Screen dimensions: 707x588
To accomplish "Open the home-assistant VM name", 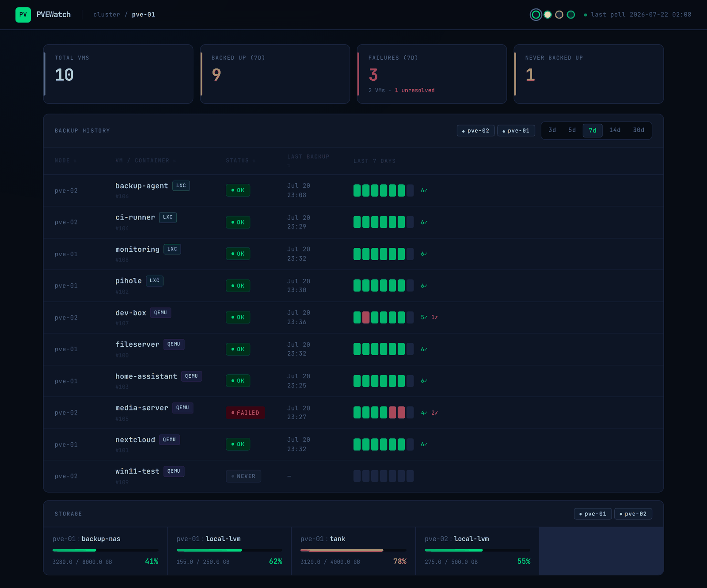I will point(146,376).
